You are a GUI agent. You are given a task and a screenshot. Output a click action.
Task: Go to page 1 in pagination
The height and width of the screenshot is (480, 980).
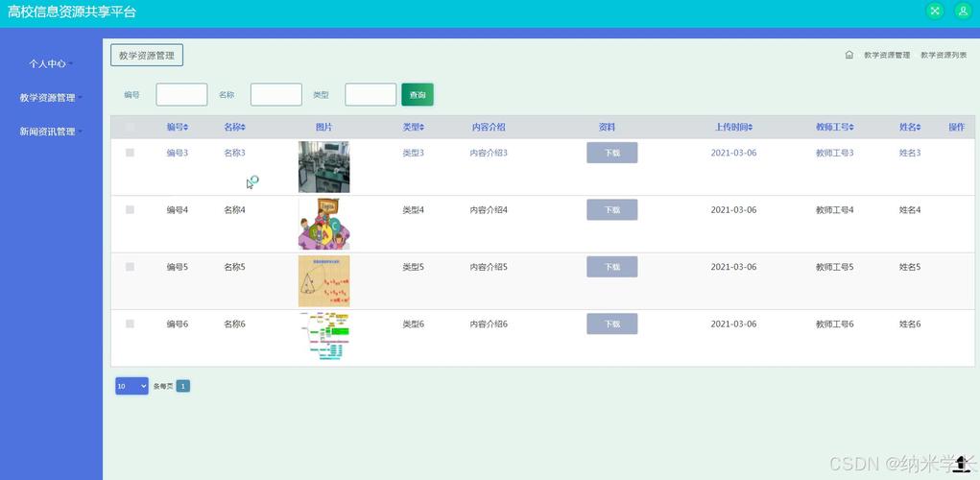click(183, 386)
